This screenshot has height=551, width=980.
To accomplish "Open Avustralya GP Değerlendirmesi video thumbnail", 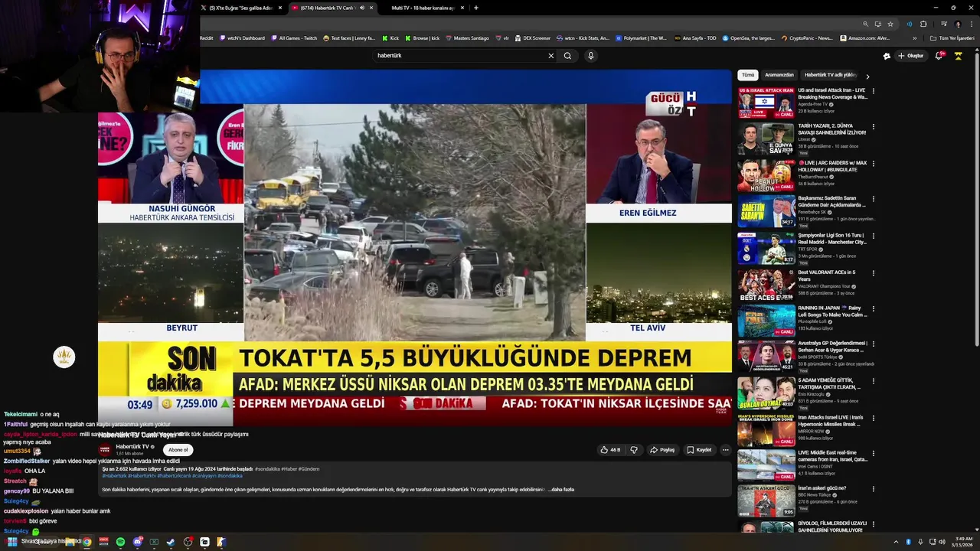I will [x=766, y=357].
